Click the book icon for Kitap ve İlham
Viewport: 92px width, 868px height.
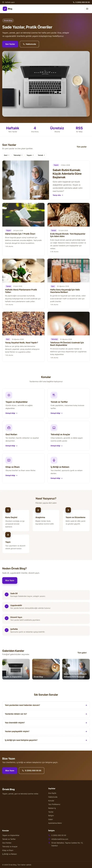click(x=9, y=460)
